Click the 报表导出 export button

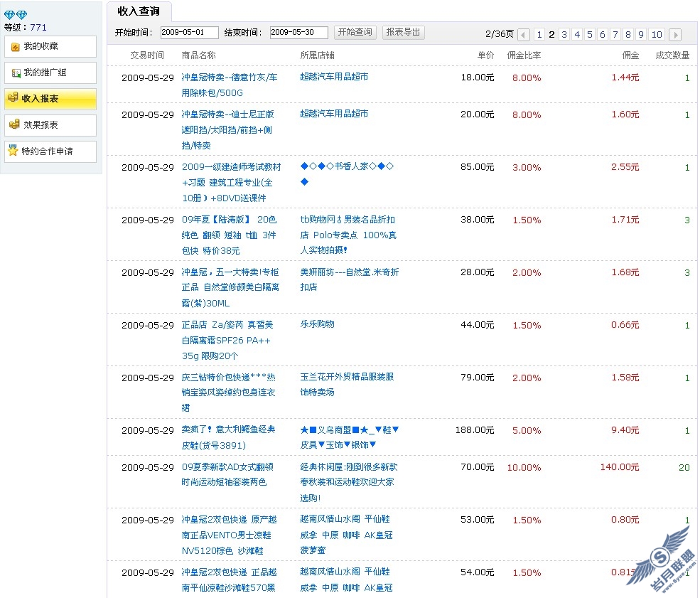[x=403, y=33]
